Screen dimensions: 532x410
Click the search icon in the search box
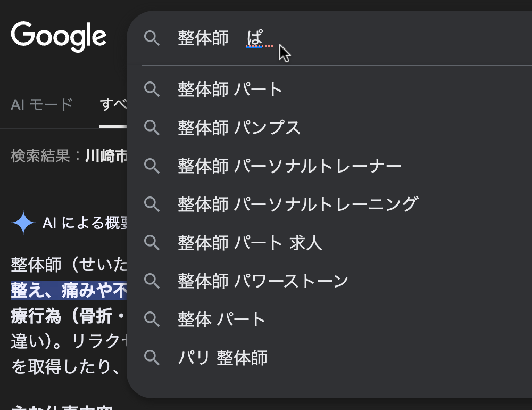152,38
